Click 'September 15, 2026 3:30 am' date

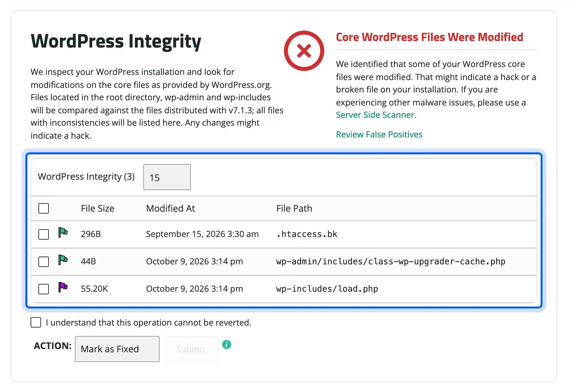(202, 234)
